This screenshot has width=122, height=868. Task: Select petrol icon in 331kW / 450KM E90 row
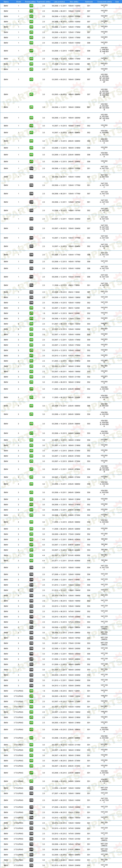click(31, 561)
